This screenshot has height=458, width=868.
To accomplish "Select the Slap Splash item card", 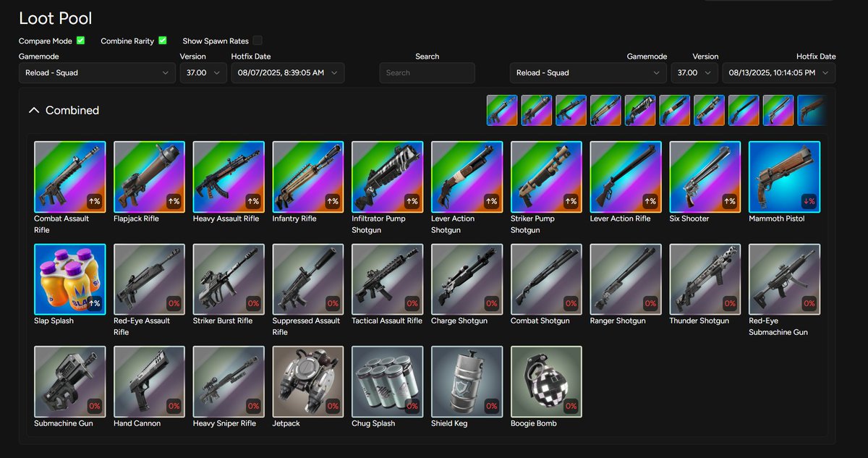I will pyautogui.click(x=70, y=279).
